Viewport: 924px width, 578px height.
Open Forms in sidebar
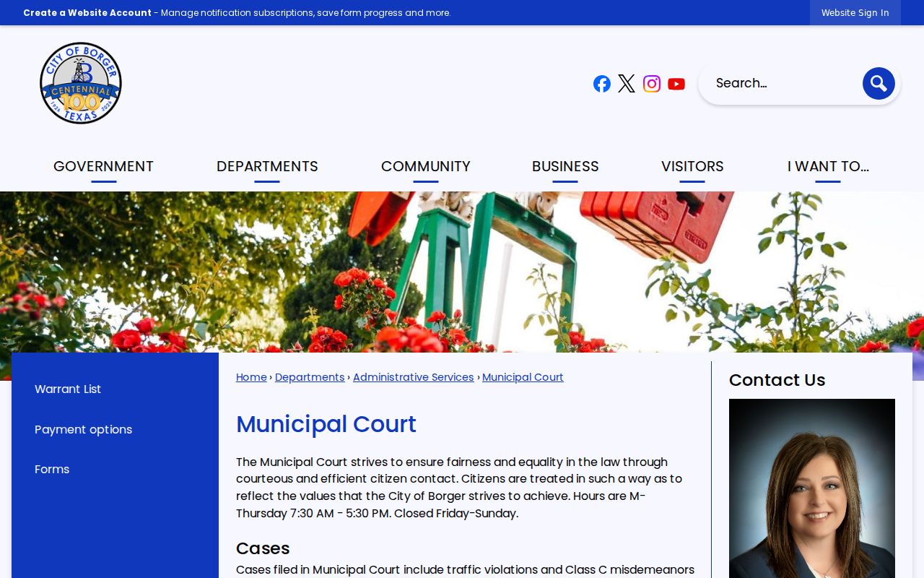(52, 469)
